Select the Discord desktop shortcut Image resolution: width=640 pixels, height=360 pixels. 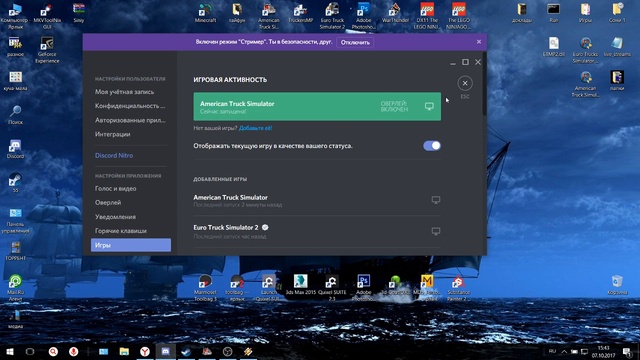point(15,149)
